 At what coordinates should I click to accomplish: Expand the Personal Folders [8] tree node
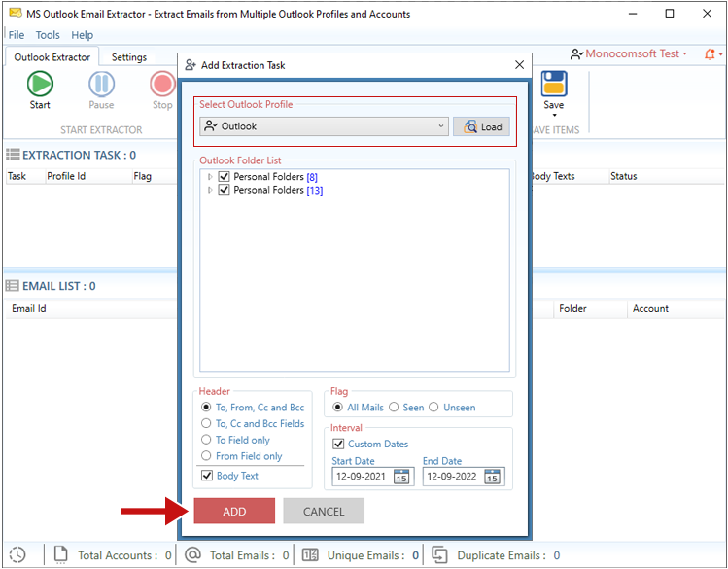210,176
